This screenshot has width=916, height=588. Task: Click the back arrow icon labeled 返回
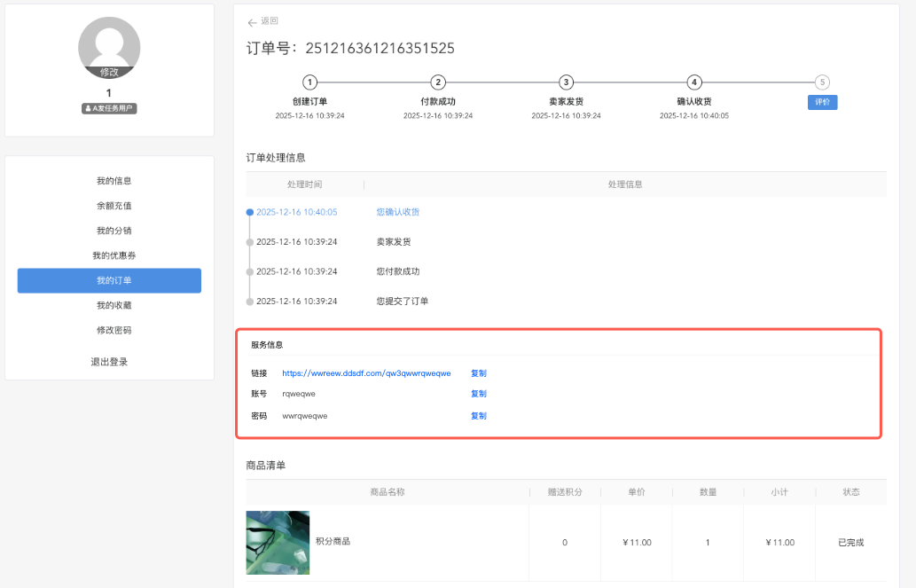click(253, 22)
